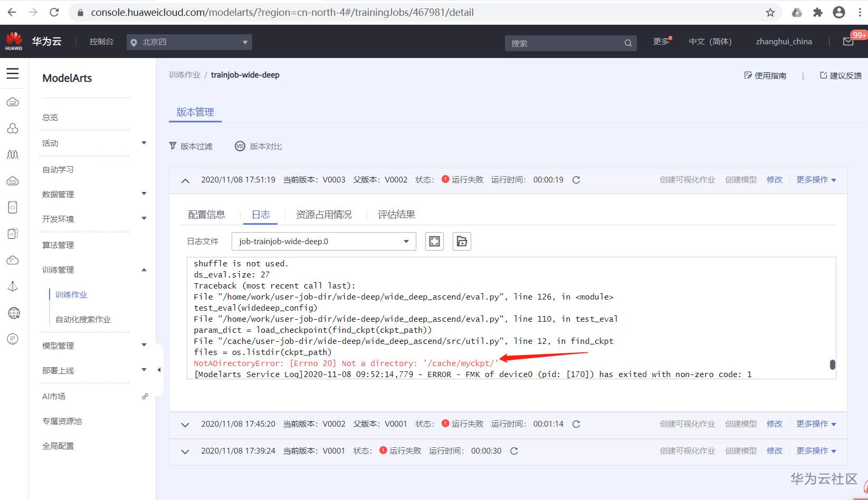Click the save log to folder icon
868x500 pixels.
462,241
